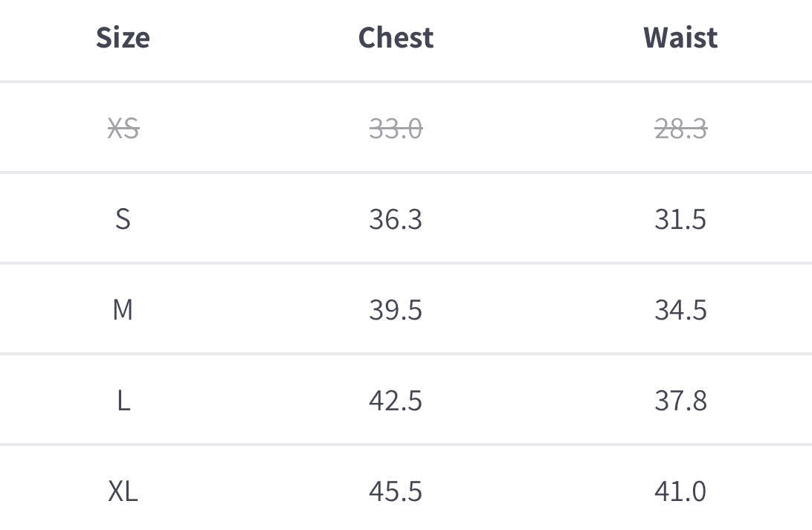Click the divider line beneath the header row
The width and height of the screenshot is (812, 530).
pyautogui.click(x=406, y=82)
